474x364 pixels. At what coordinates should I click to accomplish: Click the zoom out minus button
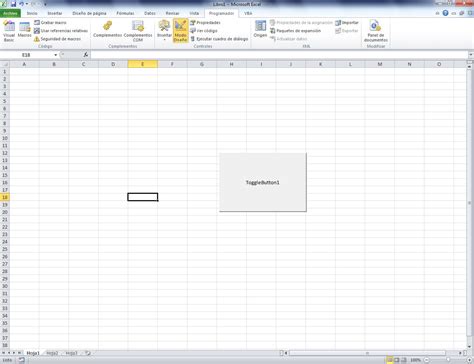point(426,360)
